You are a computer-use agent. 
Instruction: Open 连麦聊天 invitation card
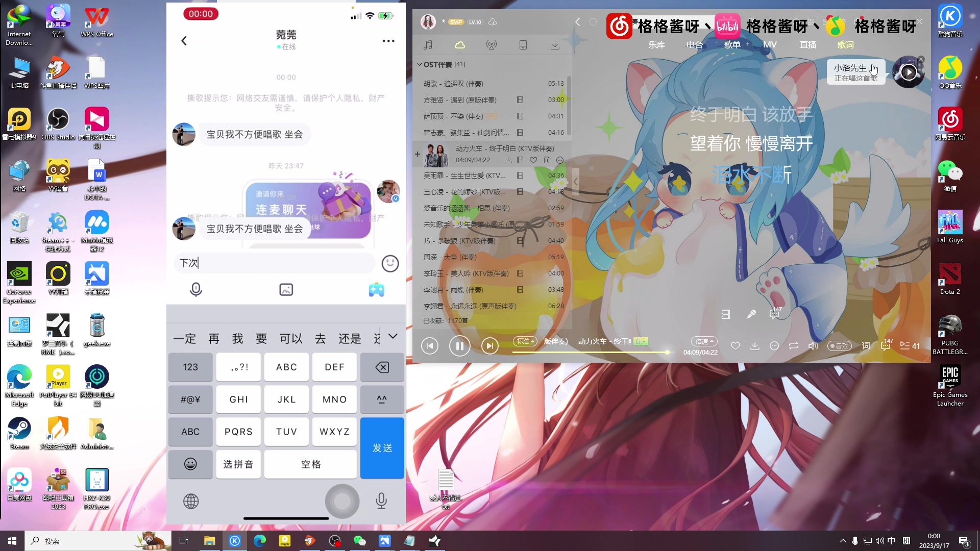308,210
